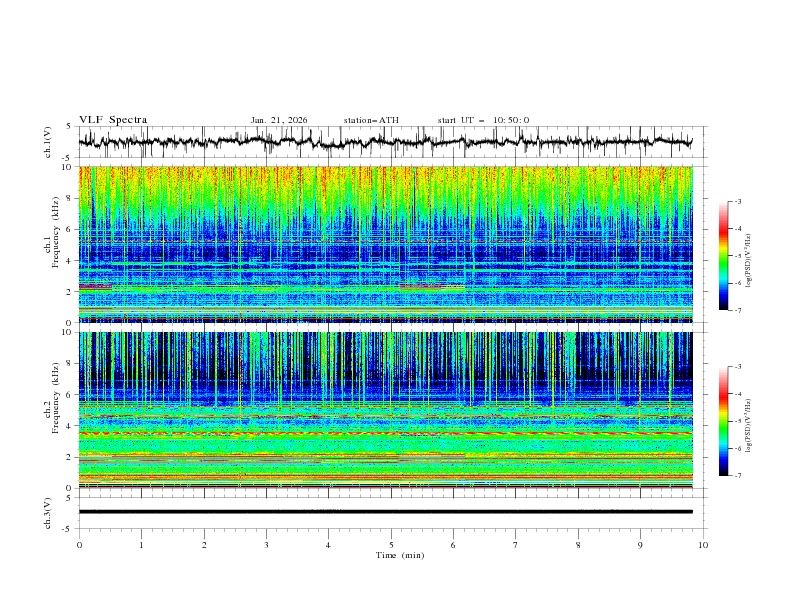The image size is (792, 612).
Task: Click the time axis tick label '3'
Action: 266,545
